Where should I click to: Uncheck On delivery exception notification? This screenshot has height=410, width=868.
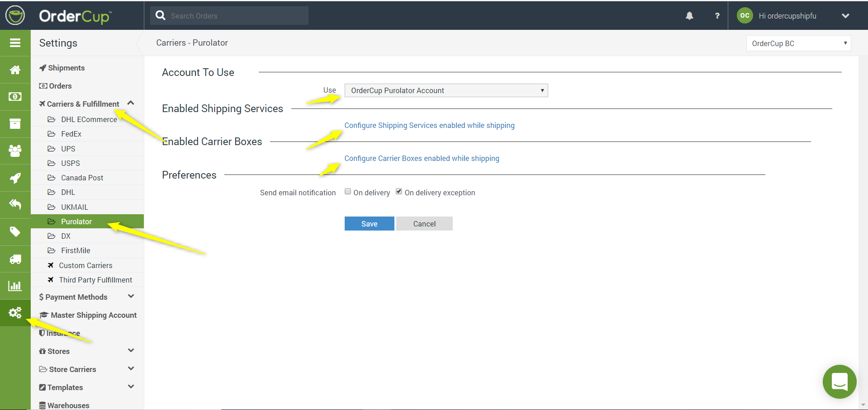(399, 192)
